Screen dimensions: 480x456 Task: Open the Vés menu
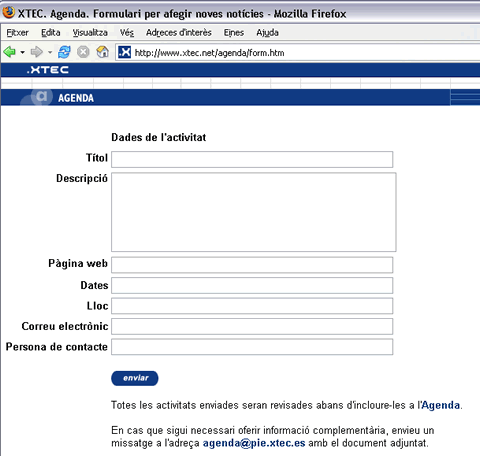127,33
